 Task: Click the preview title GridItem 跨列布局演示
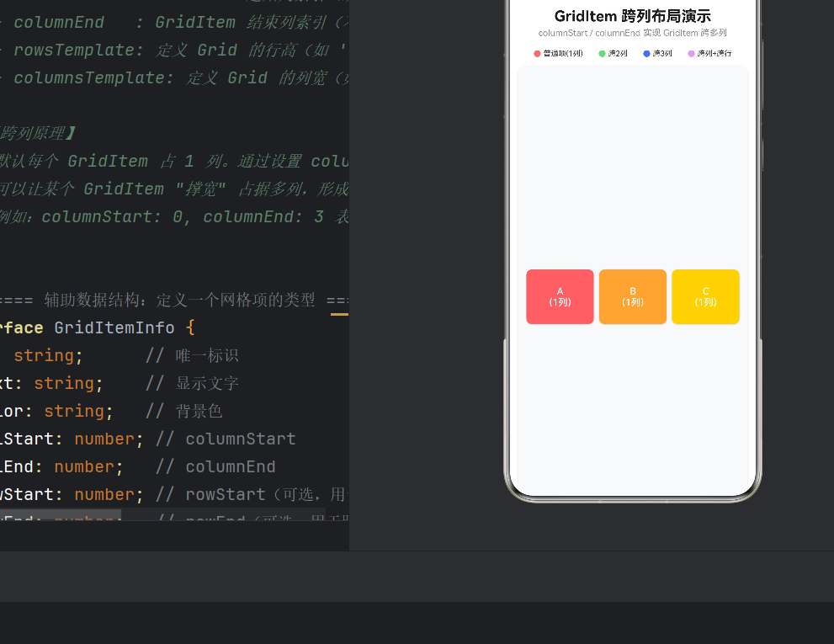click(632, 16)
